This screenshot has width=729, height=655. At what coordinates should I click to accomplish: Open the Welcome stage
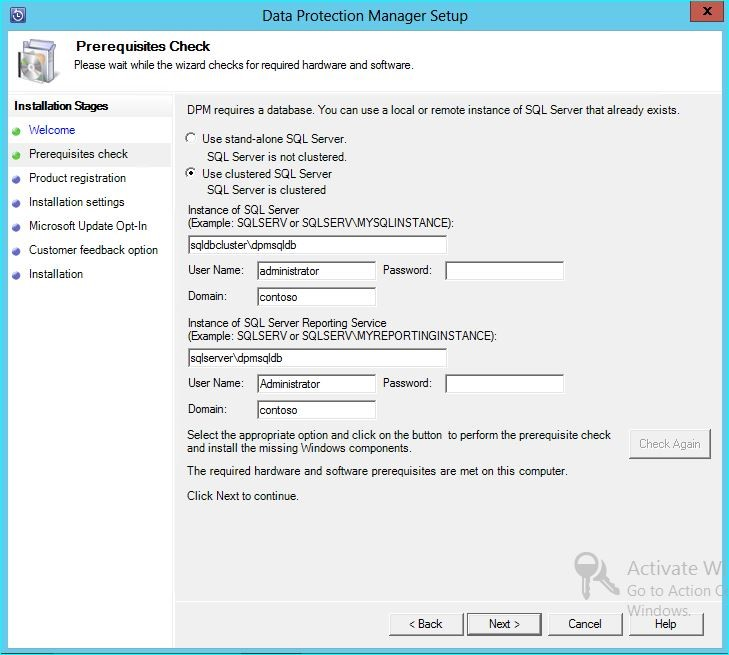point(52,130)
